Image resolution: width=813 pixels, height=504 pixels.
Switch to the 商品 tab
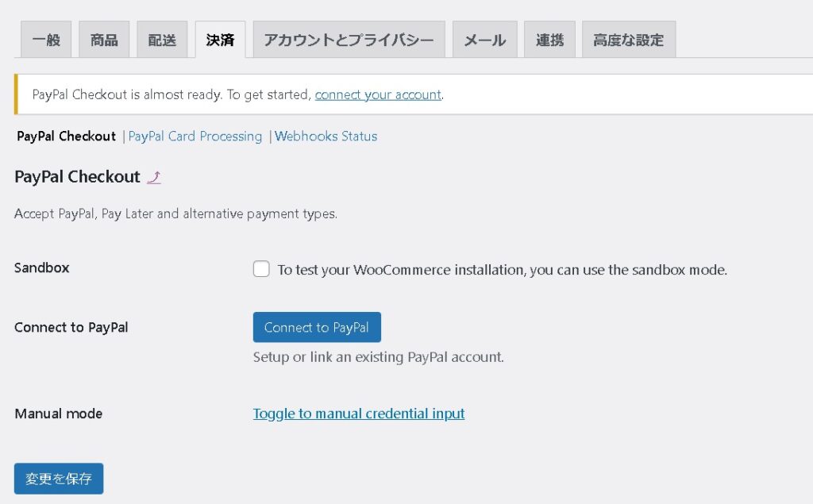104,40
